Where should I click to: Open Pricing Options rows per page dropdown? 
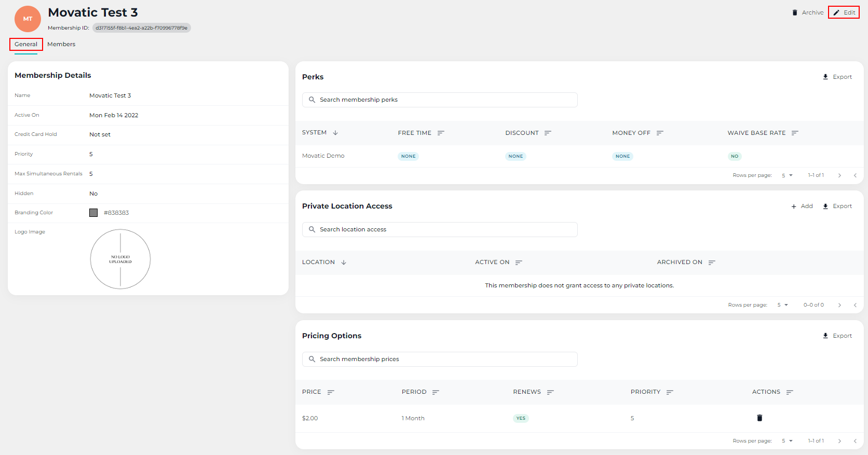(x=787, y=441)
